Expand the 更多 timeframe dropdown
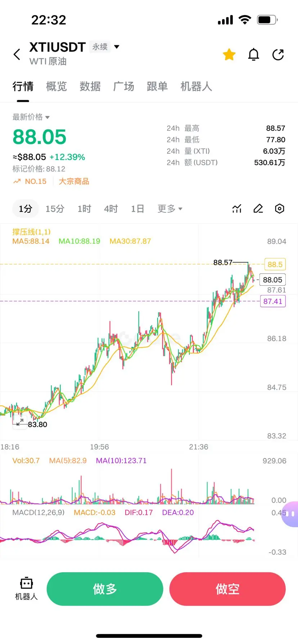The image size is (298, 644). click(170, 209)
